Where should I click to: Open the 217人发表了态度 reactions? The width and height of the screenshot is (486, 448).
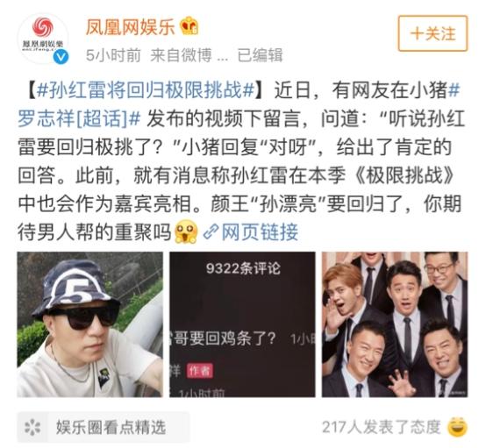(381, 427)
